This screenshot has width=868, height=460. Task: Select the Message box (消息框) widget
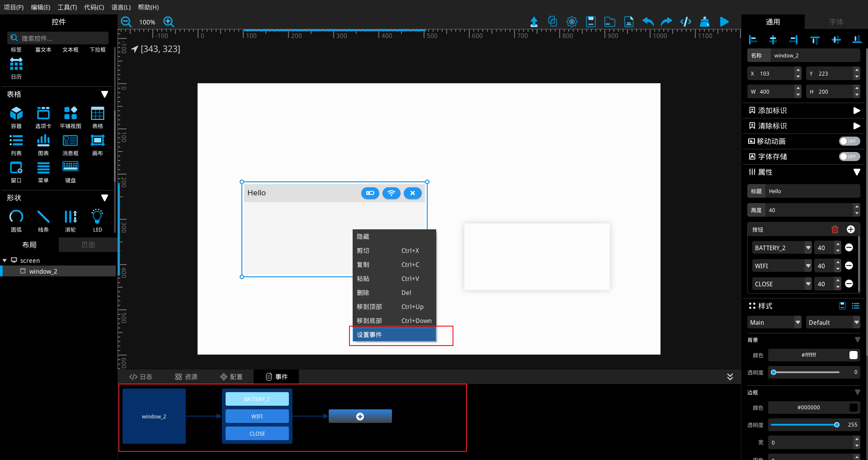(71, 145)
